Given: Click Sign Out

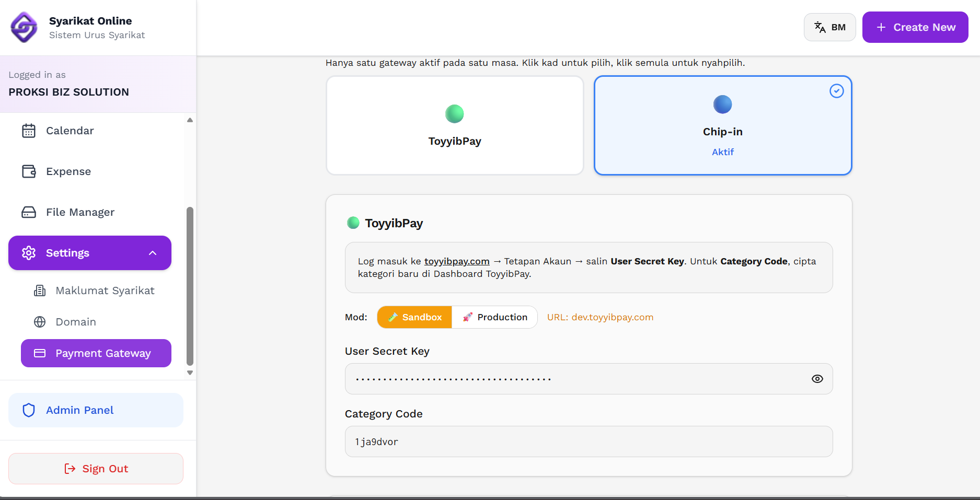Looking at the screenshot, I should [x=96, y=469].
